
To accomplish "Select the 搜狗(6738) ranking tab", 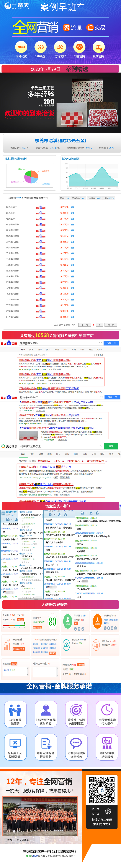I will [109, 198].
